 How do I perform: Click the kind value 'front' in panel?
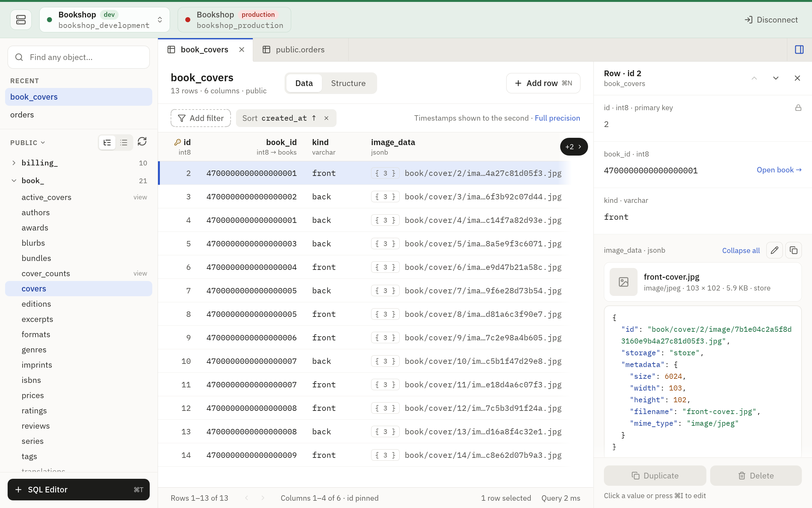(616, 217)
